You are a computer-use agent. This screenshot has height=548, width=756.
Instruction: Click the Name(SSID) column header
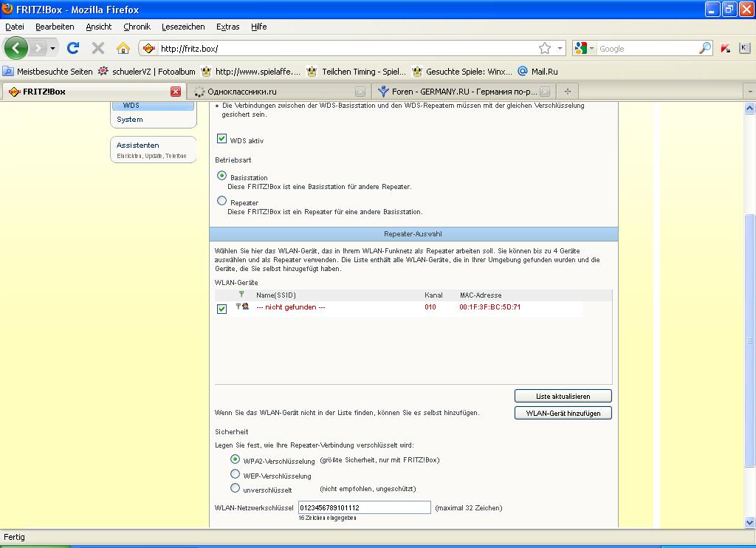pyautogui.click(x=276, y=295)
